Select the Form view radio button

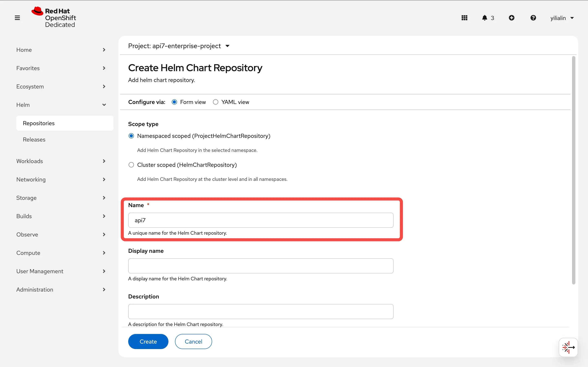[174, 102]
